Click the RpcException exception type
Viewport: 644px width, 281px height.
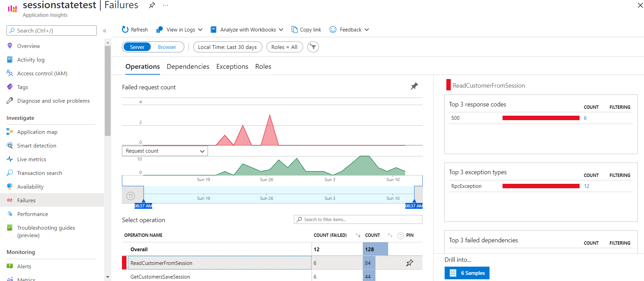click(466, 186)
